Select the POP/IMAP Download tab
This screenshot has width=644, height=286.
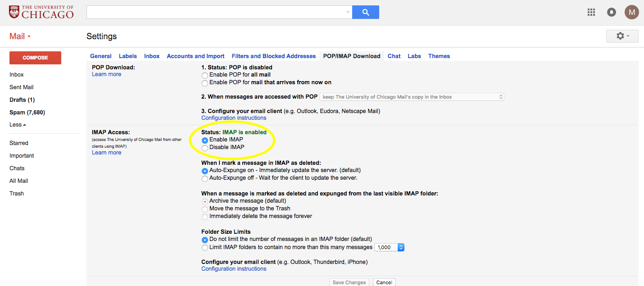tap(352, 56)
